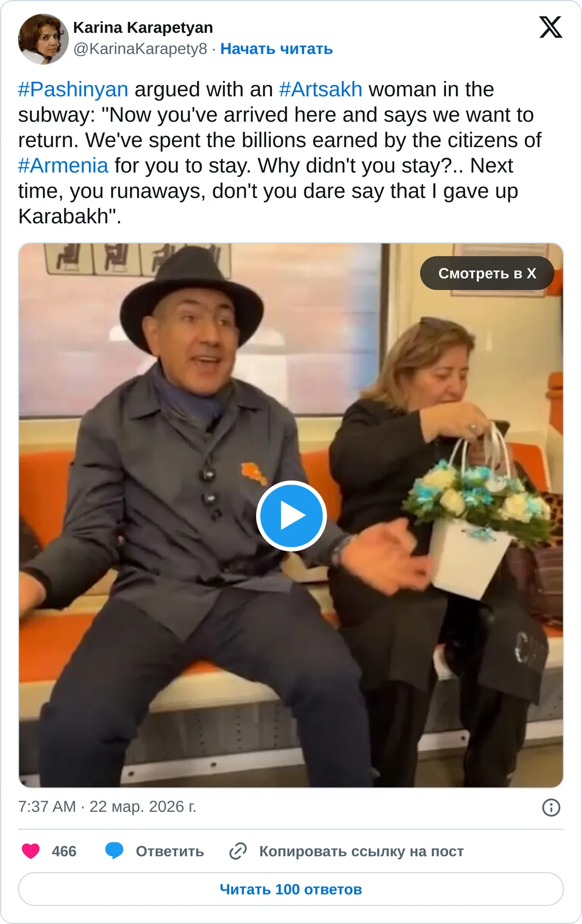Click the chain link copy icon
The image size is (582, 924).
pyautogui.click(x=238, y=851)
